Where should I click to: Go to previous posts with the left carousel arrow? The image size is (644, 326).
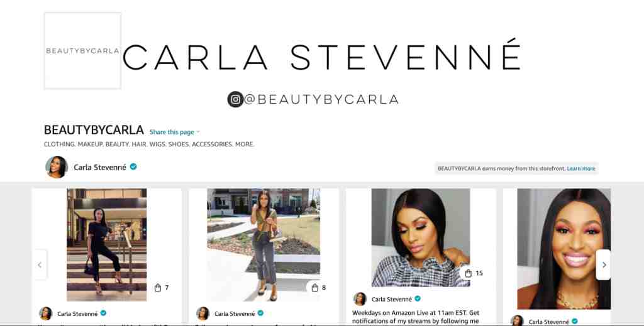(x=40, y=265)
